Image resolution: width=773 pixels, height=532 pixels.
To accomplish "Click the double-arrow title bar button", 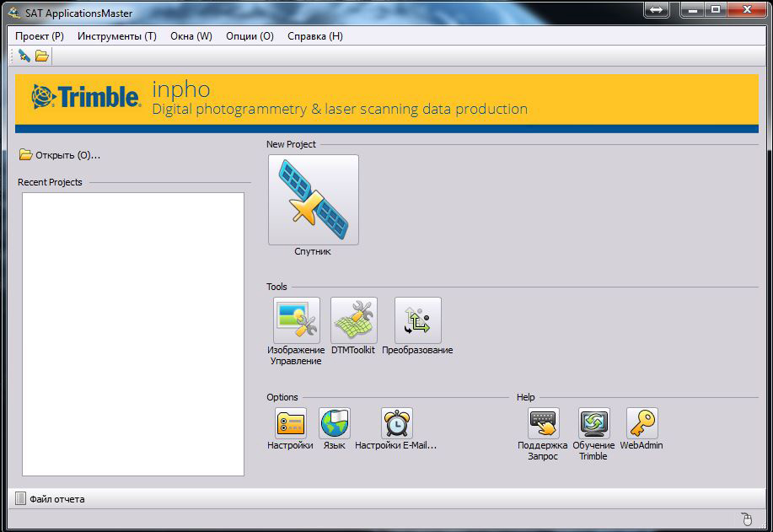I will [x=656, y=9].
